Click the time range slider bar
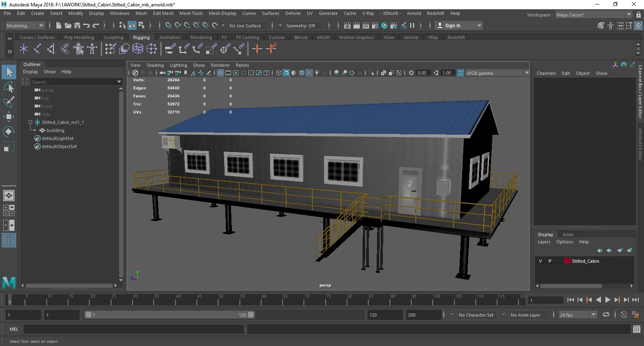644x346 pixels. coord(169,315)
